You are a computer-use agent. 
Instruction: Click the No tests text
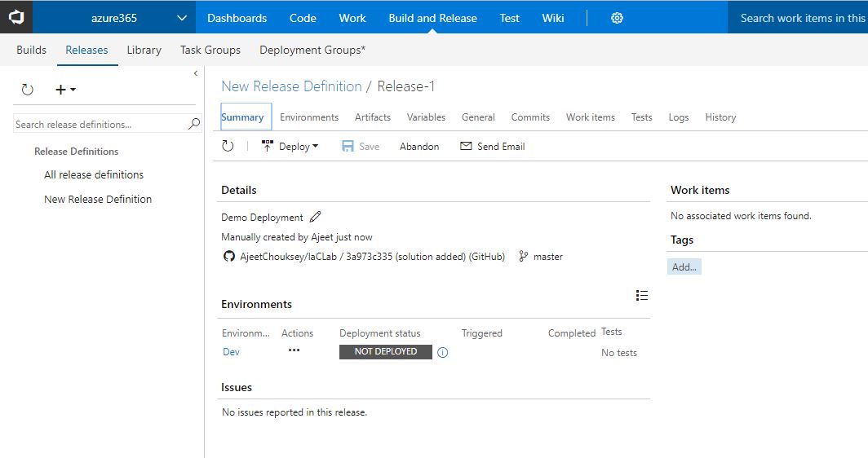click(619, 352)
